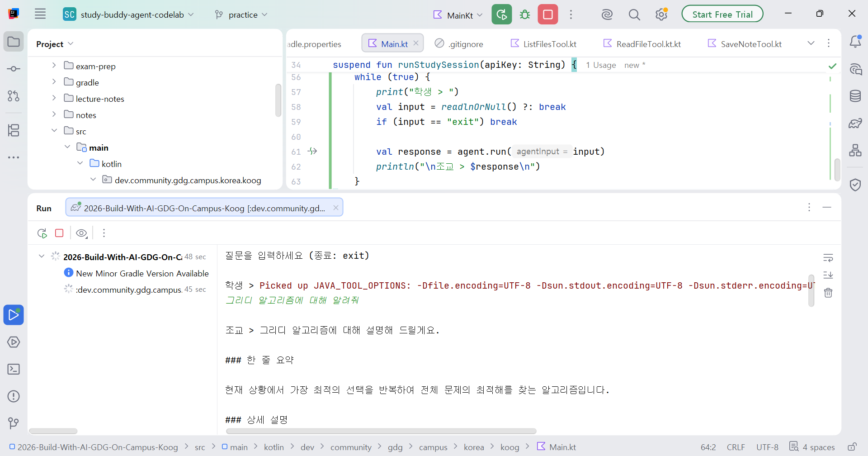Open the practice branch dropdown
Viewport: 868px width, 456px height.
click(242, 14)
